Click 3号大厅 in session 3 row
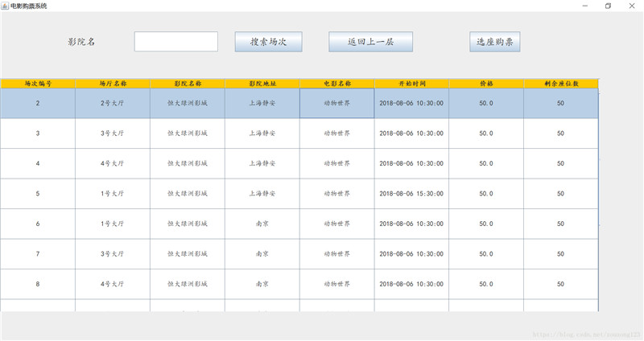 tap(113, 134)
